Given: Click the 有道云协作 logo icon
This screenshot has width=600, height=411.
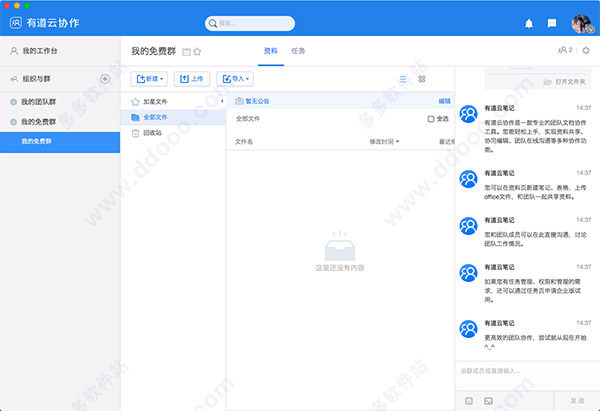Looking at the screenshot, I should click(16, 23).
